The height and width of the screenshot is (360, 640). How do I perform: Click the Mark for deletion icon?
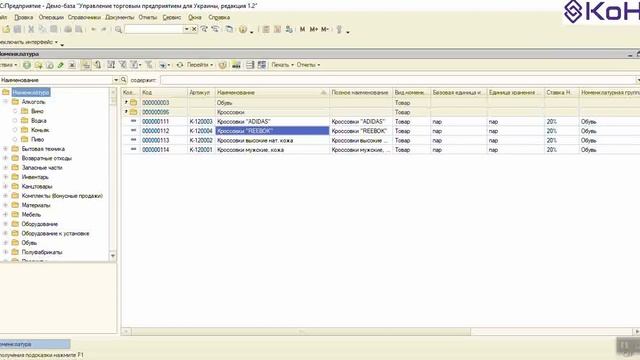click(x=72, y=65)
